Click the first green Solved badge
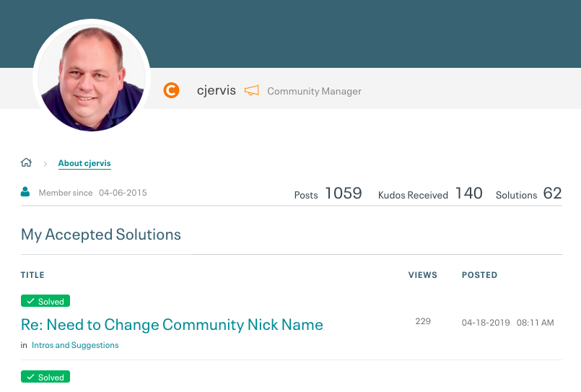 pos(45,301)
